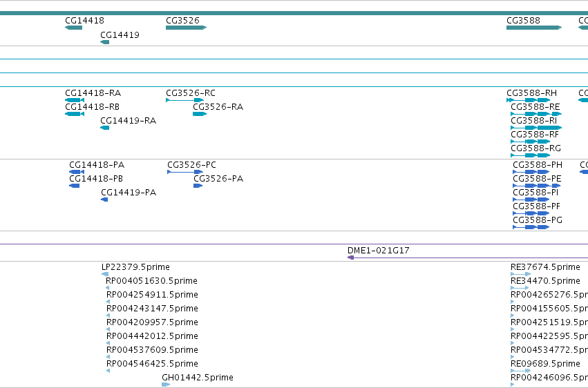The image size is (588, 388).
Task: Click protein CG3588-PG label
Action: tap(538, 220)
